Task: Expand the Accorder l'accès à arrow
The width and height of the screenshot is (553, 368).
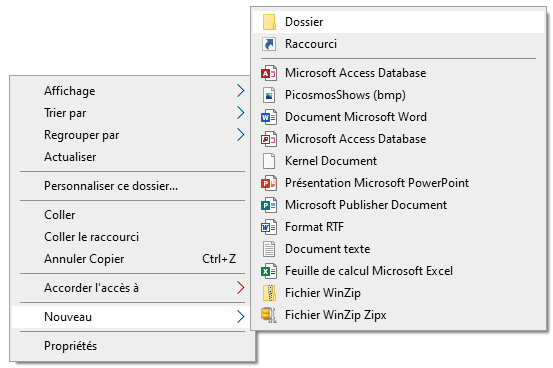Action: tap(241, 288)
